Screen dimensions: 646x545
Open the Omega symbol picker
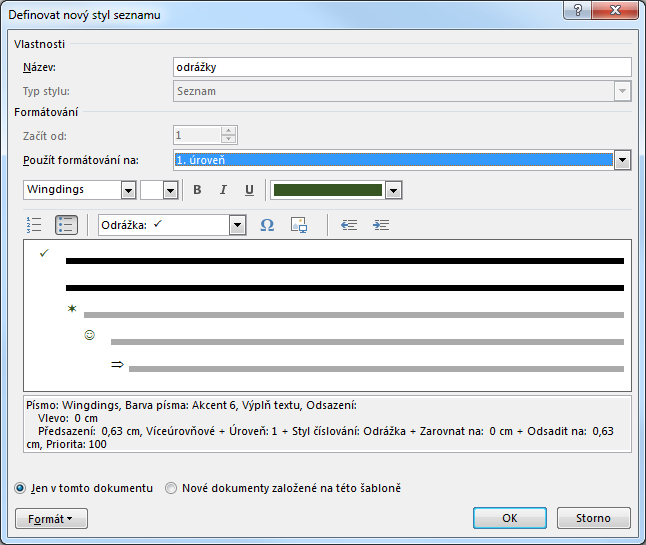pos(267,225)
